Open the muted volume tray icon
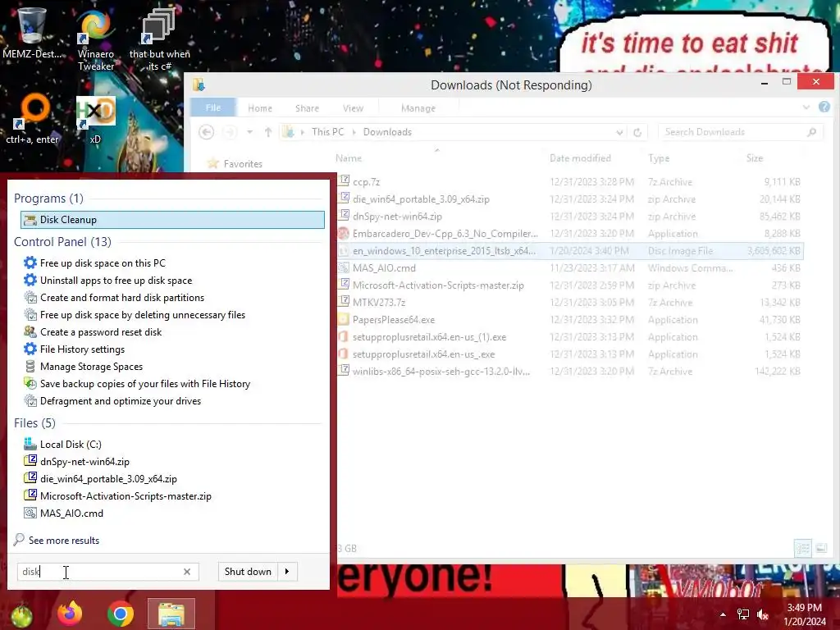 [763, 614]
